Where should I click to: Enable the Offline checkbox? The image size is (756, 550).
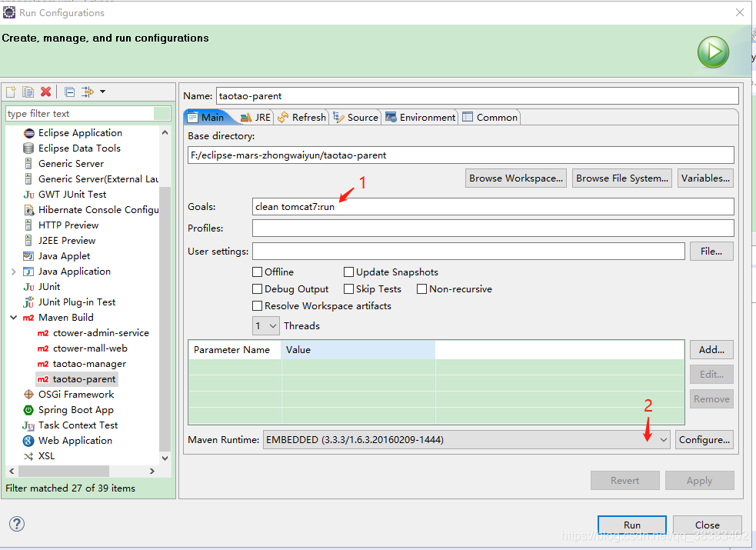(258, 272)
